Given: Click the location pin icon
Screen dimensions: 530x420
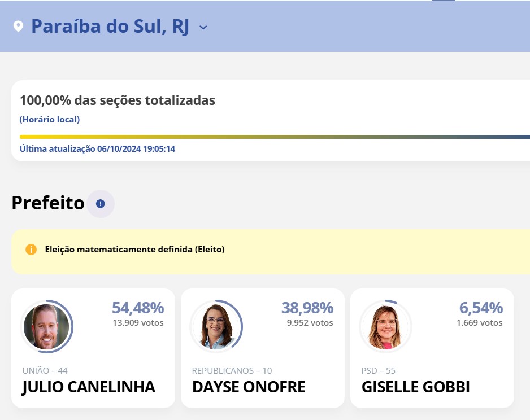Looking at the screenshot, I should coord(18,25).
